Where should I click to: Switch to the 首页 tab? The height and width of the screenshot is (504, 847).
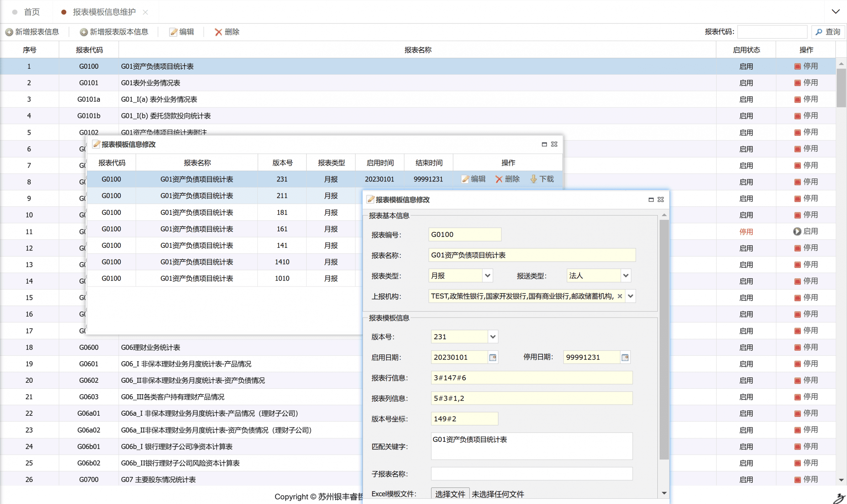click(32, 12)
